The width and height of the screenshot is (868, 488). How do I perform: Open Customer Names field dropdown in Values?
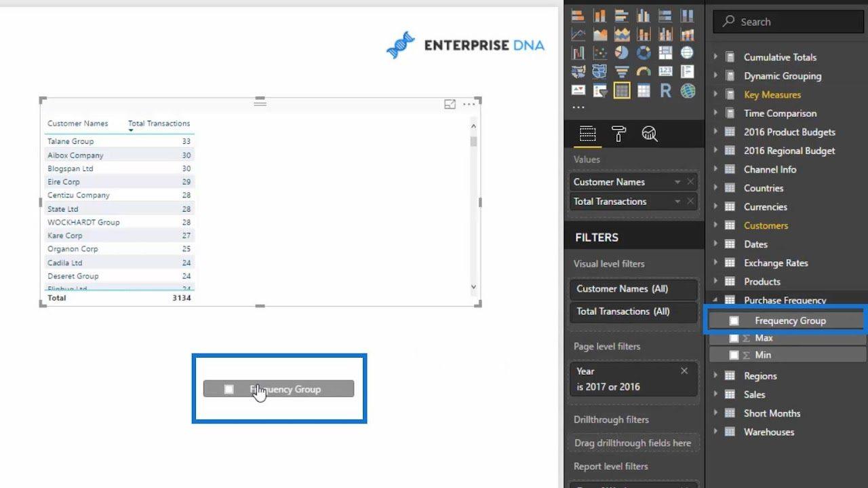point(677,183)
